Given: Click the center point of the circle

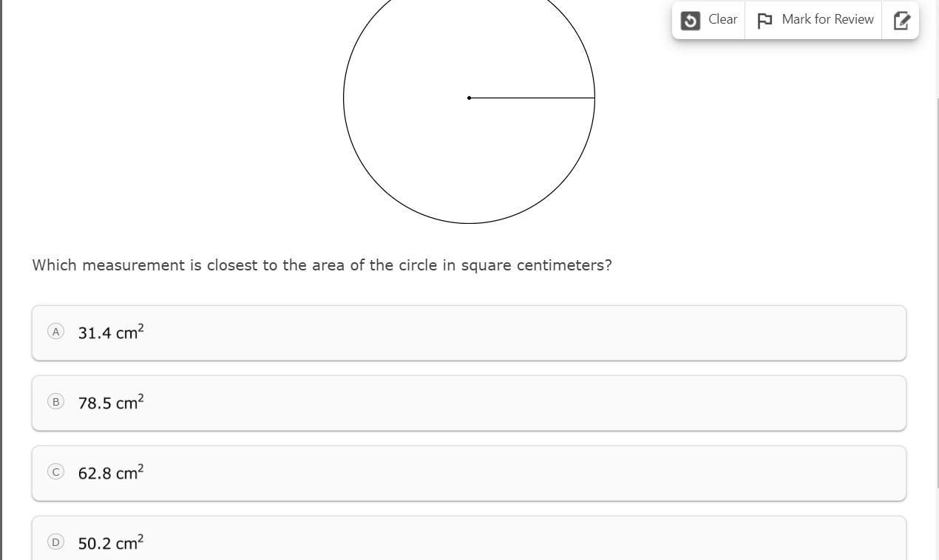Looking at the screenshot, I should [x=469, y=98].
